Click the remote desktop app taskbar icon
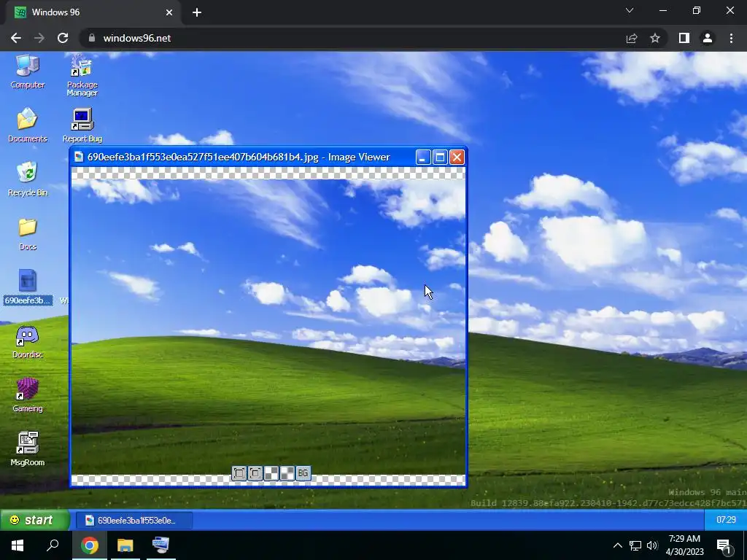The height and width of the screenshot is (560, 747). [161, 545]
